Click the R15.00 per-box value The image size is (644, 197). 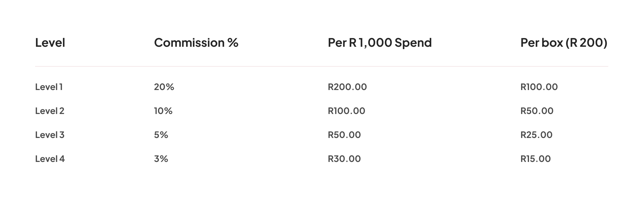(x=536, y=159)
